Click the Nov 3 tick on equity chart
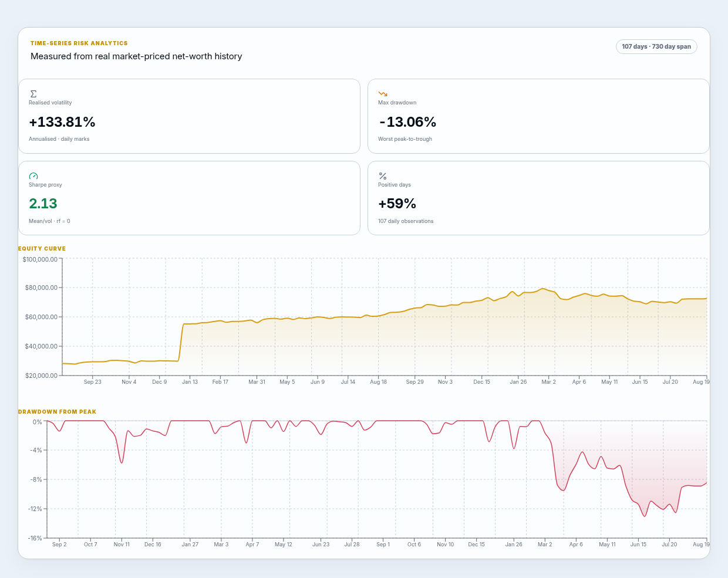 [x=446, y=382]
